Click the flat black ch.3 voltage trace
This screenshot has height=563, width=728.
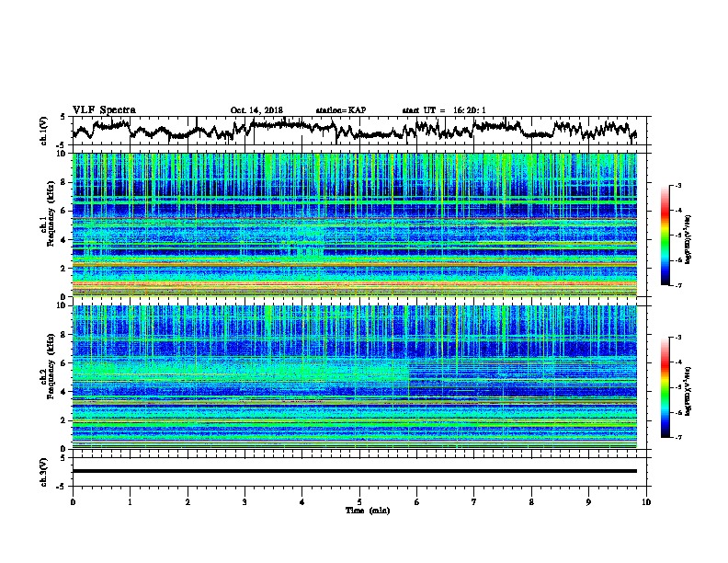tap(355, 471)
